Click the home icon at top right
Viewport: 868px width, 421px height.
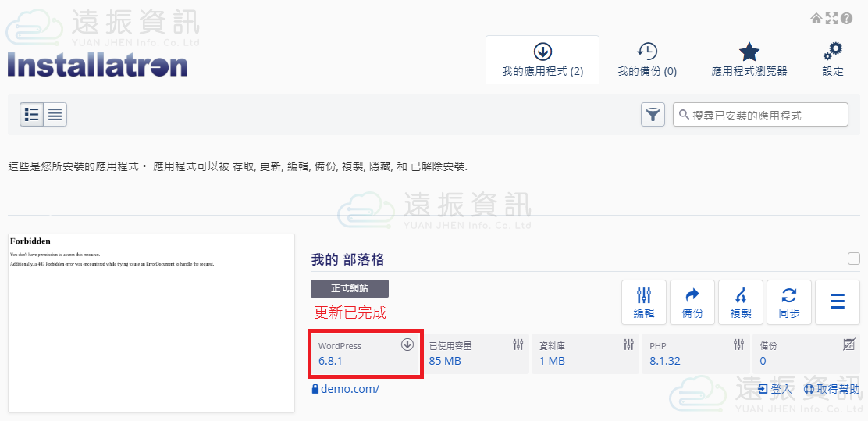816,18
